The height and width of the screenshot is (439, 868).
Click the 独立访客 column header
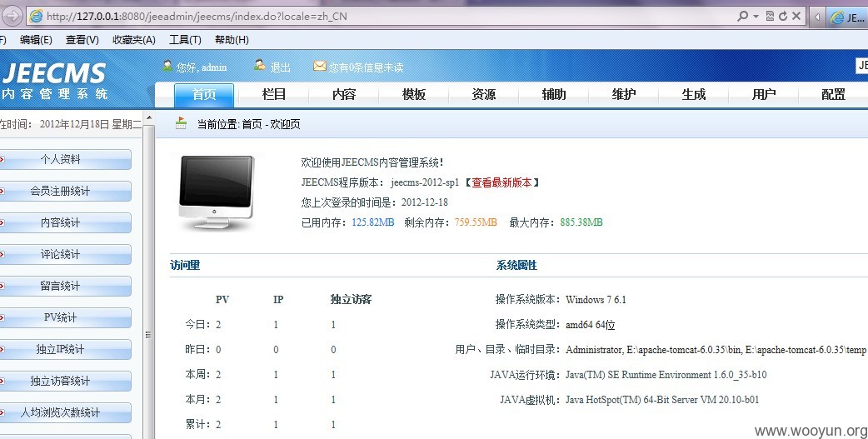(351, 300)
